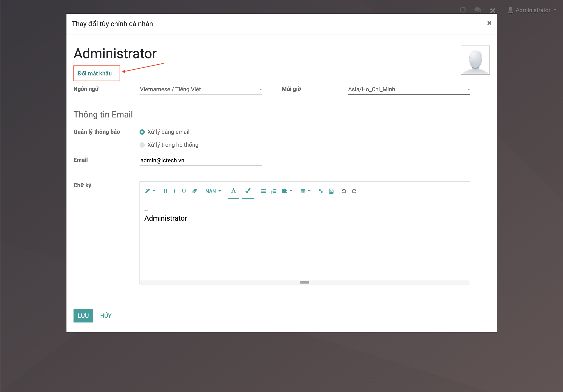Open the Múi giờ timezone dropdown
This screenshot has width=563, height=392.
(x=408, y=90)
